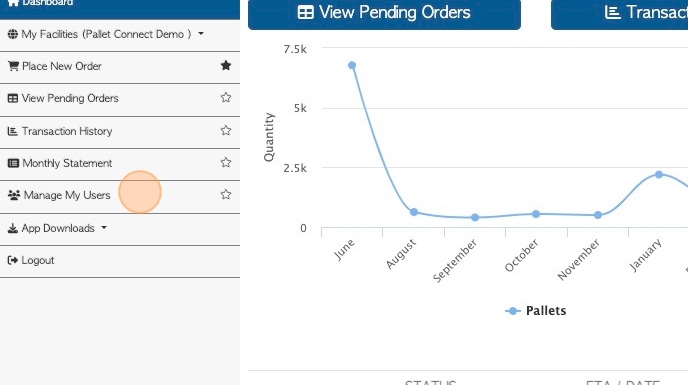The height and width of the screenshot is (385, 688).
Task: Favorite View Pending Orders with its star
Action: point(226,97)
